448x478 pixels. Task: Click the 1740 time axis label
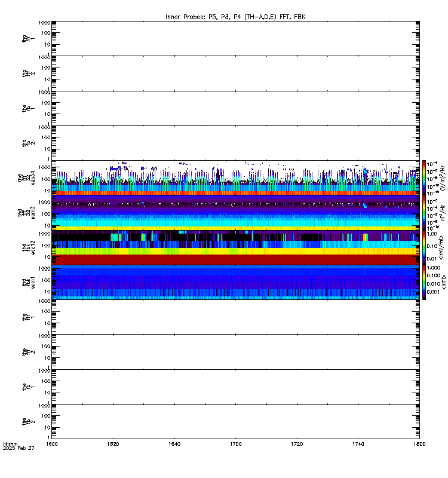pyautogui.click(x=358, y=444)
